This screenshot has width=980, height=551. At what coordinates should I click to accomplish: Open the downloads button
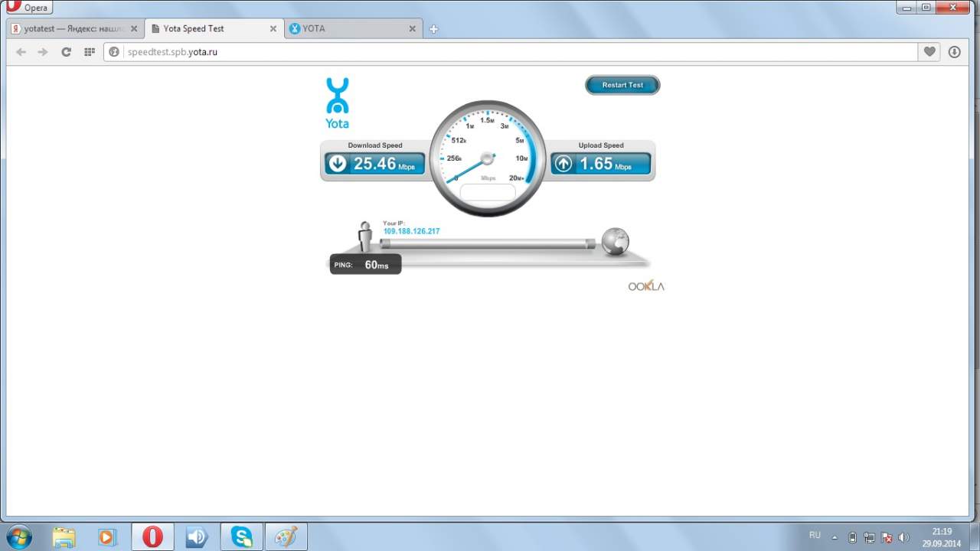(954, 52)
